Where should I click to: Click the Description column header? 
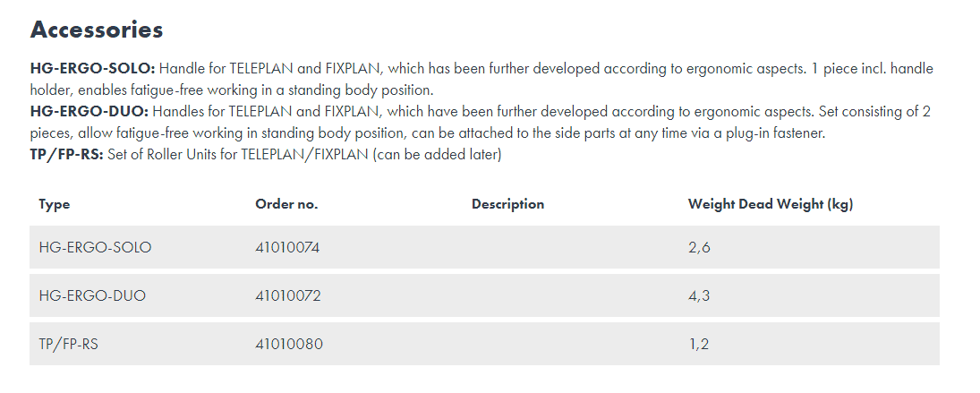coord(507,204)
